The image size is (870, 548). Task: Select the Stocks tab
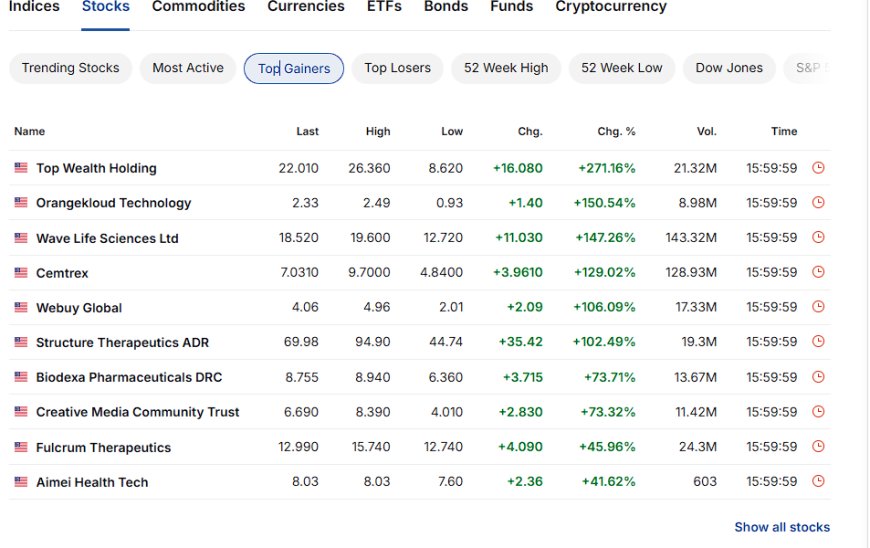click(x=105, y=7)
